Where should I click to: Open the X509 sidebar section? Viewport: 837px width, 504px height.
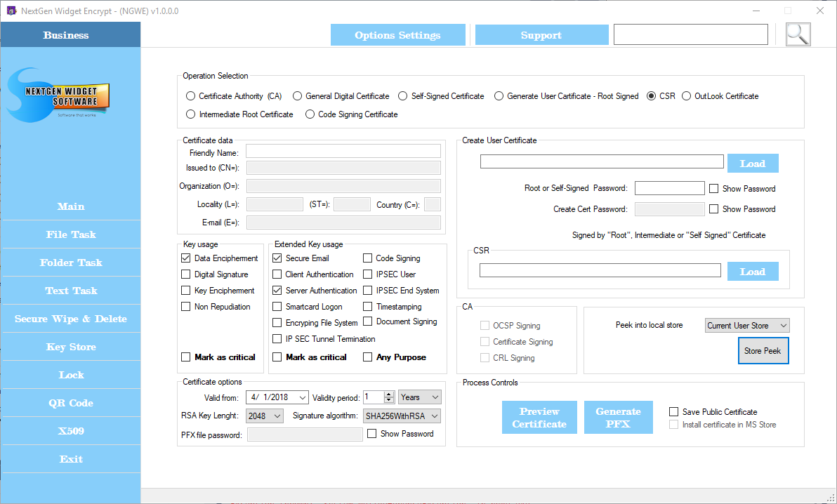(x=71, y=431)
